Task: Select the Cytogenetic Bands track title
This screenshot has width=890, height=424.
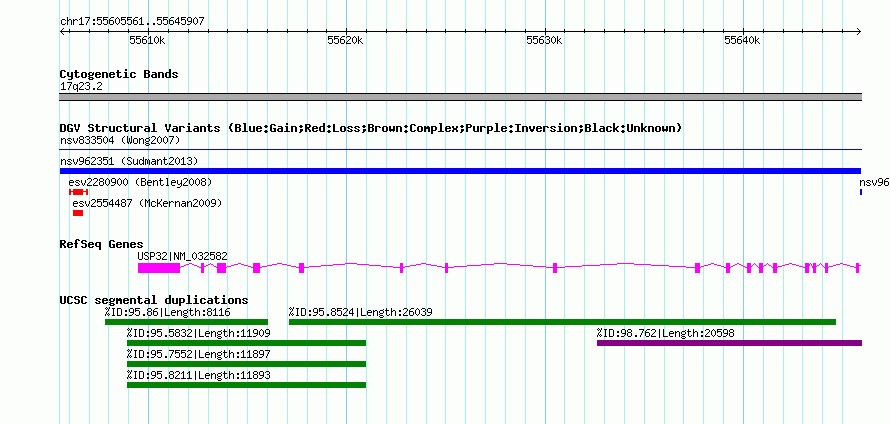Action: pyautogui.click(x=119, y=74)
